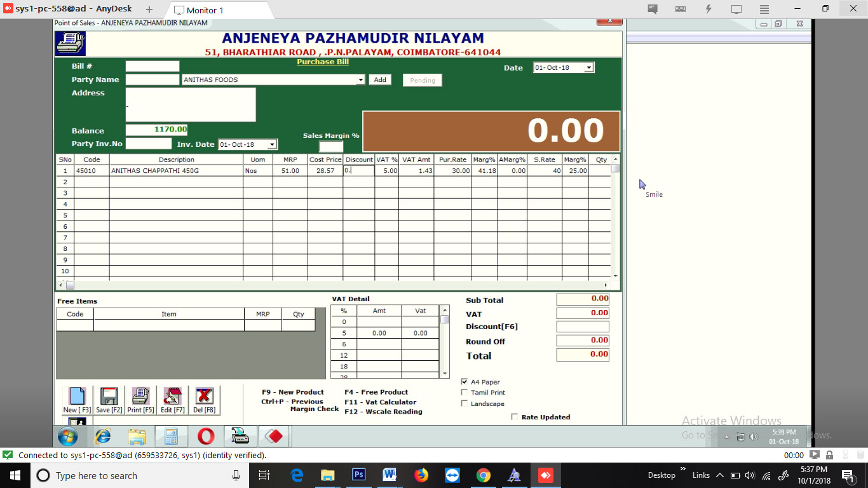Click the Add party button

click(380, 80)
